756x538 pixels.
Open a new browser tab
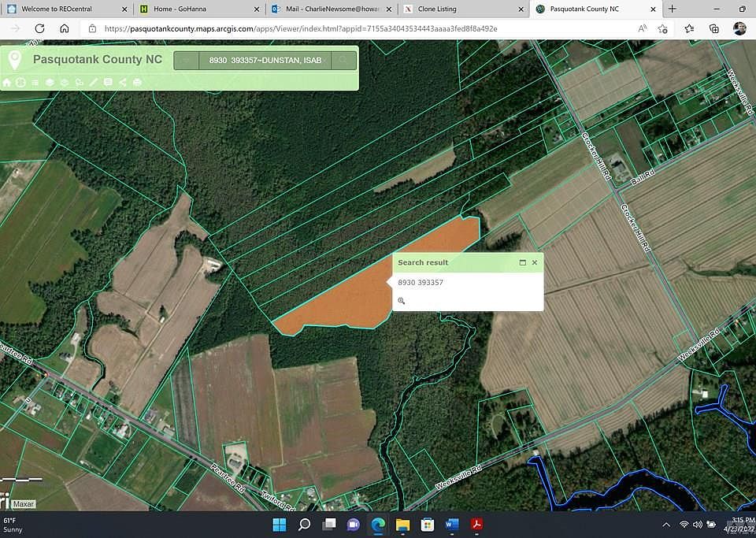(672, 9)
